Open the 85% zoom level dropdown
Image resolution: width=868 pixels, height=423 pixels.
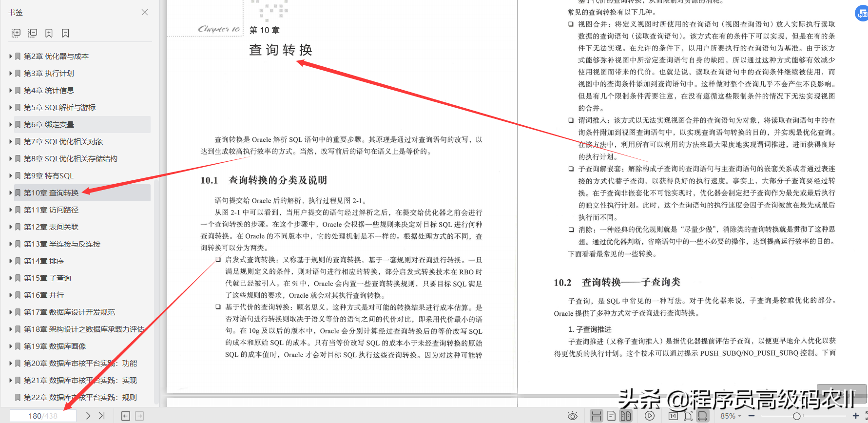point(731,416)
